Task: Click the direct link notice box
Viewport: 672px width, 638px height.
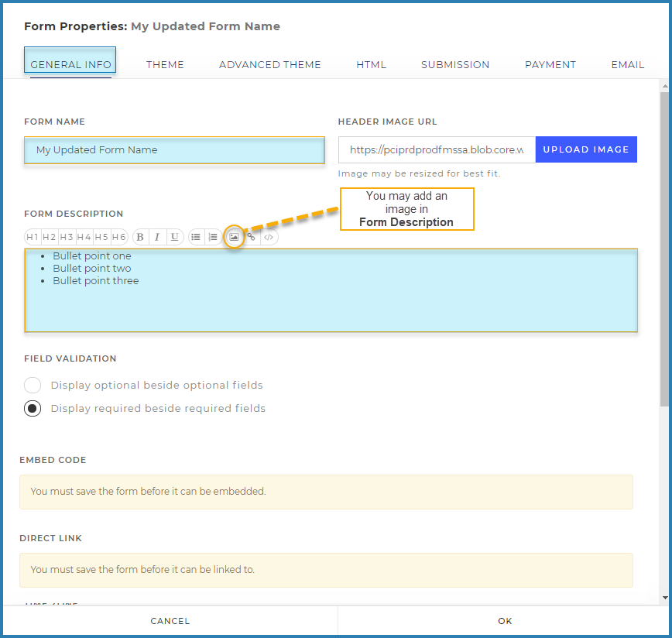Action: [x=326, y=571]
